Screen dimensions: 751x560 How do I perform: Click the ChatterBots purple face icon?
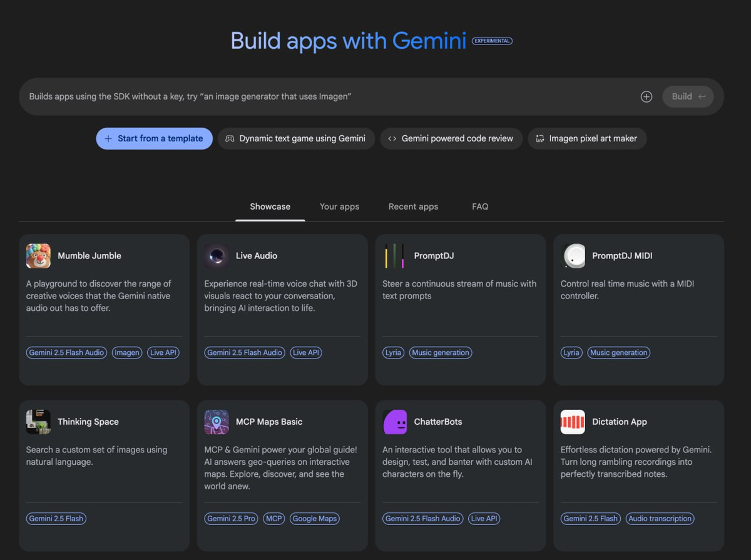point(395,422)
